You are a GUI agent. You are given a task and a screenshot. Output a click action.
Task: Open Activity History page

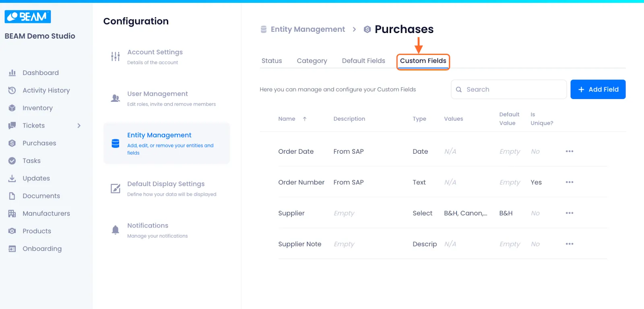pyautogui.click(x=46, y=91)
